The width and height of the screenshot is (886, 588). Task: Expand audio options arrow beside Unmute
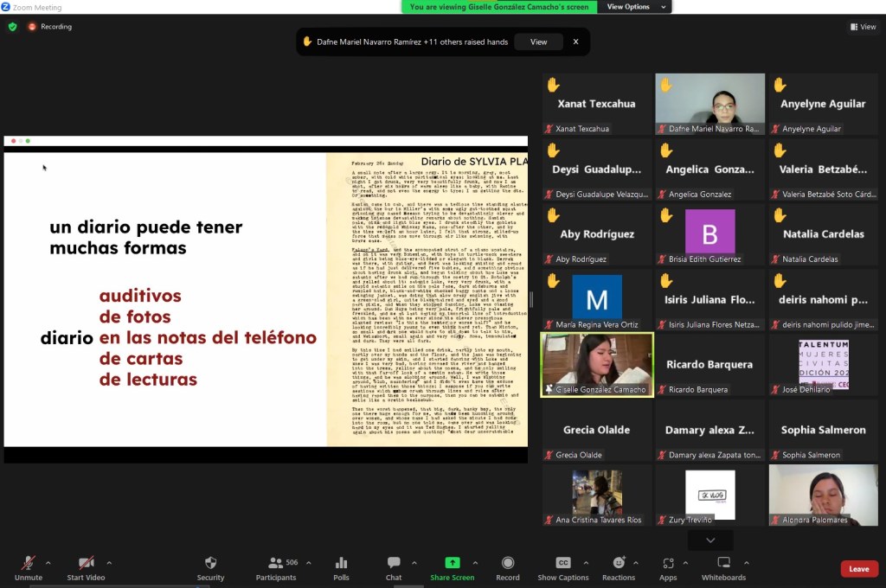point(48,562)
